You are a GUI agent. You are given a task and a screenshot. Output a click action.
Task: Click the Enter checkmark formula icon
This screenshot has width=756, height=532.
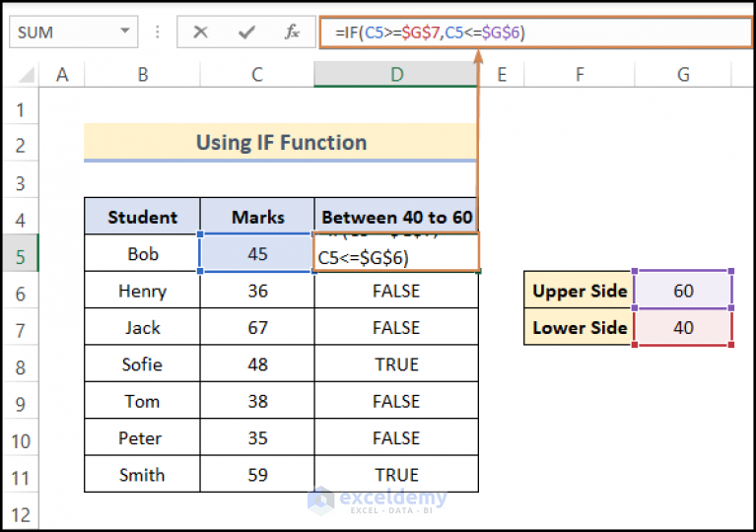tap(246, 33)
